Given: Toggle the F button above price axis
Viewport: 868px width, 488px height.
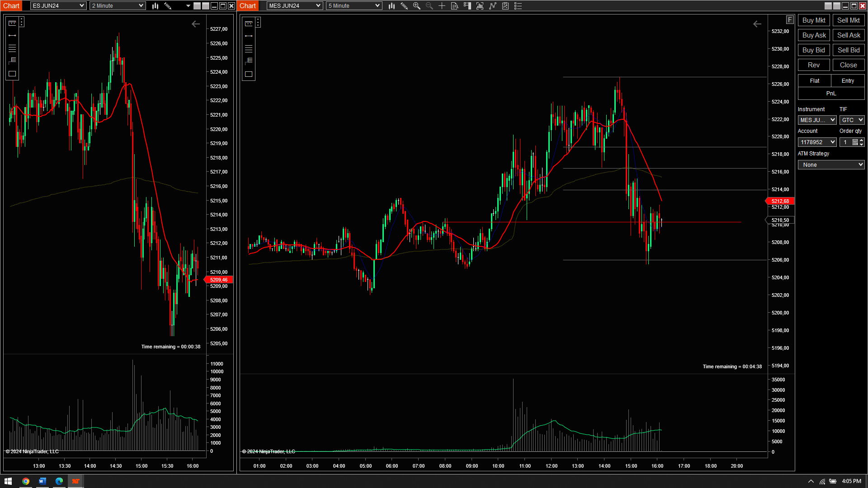Looking at the screenshot, I should (789, 20).
